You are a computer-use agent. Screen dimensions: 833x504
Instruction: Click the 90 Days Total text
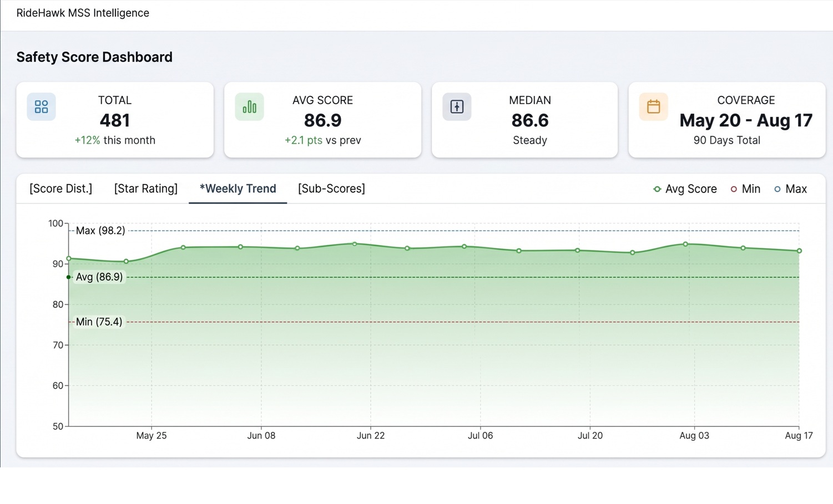coord(727,140)
